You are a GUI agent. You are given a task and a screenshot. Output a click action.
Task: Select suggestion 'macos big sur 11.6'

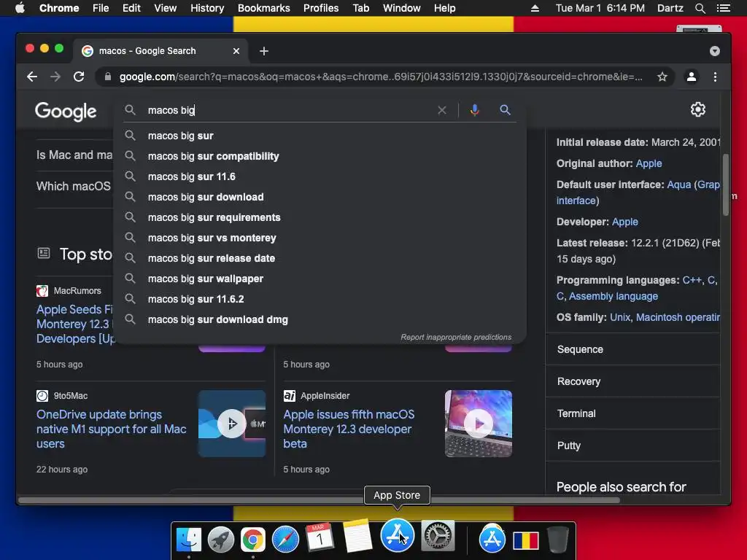320,176
